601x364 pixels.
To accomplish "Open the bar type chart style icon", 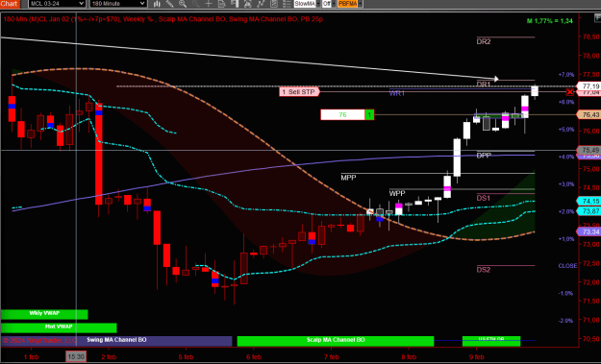I will pos(157,4).
